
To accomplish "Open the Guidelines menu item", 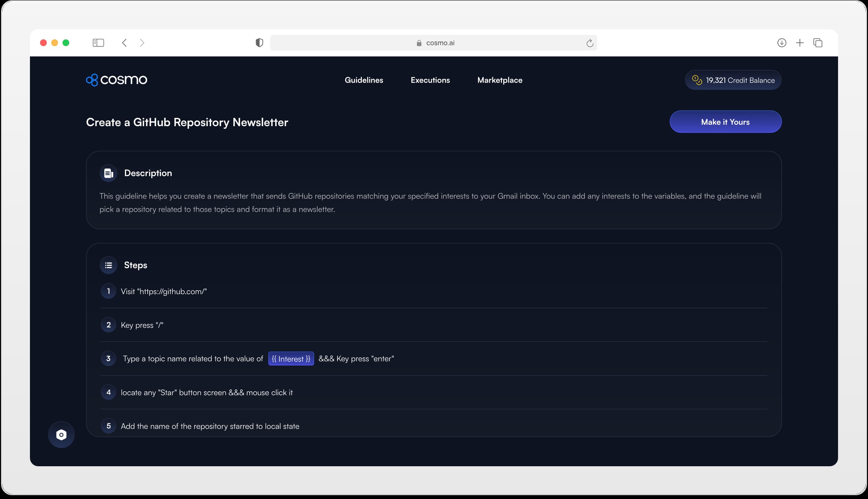I will tap(364, 80).
